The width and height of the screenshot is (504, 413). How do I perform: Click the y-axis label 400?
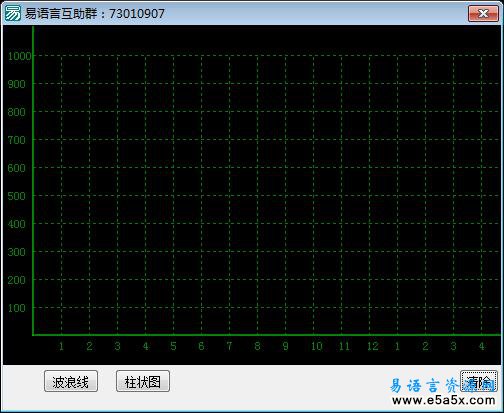coord(17,224)
